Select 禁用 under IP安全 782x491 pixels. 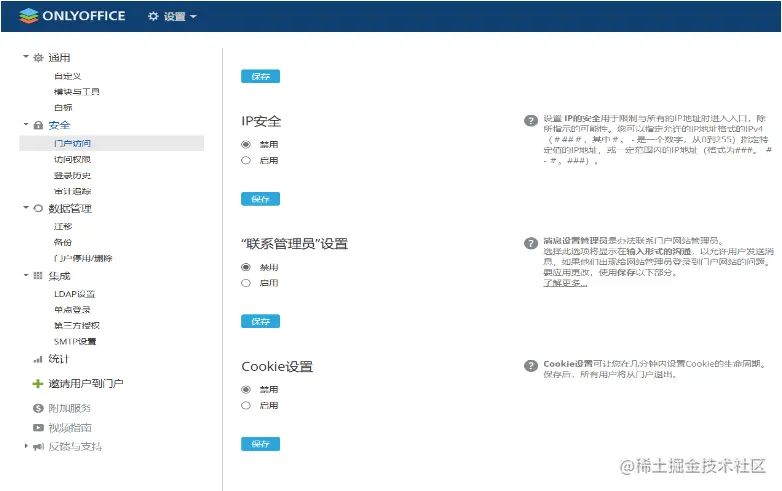pyautogui.click(x=246, y=145)
